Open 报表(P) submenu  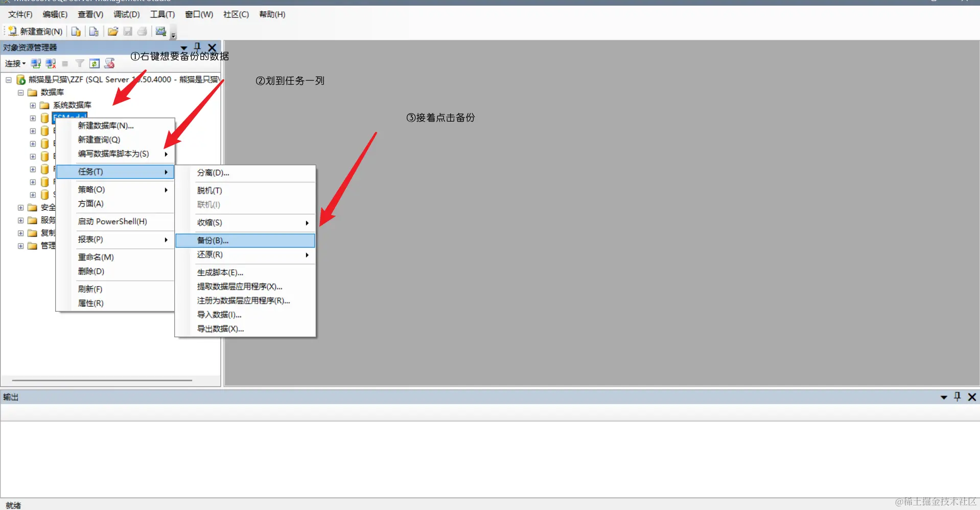click(115, 239)
